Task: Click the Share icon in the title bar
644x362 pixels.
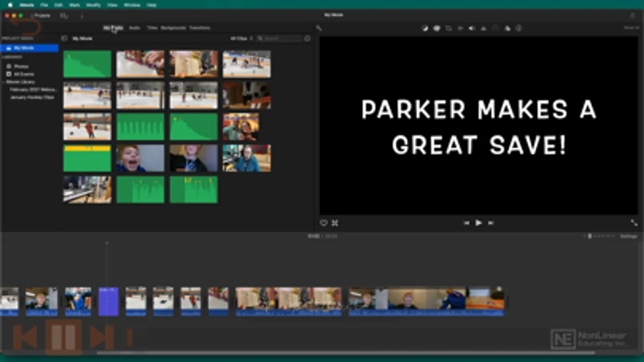Action: (632, 15)
